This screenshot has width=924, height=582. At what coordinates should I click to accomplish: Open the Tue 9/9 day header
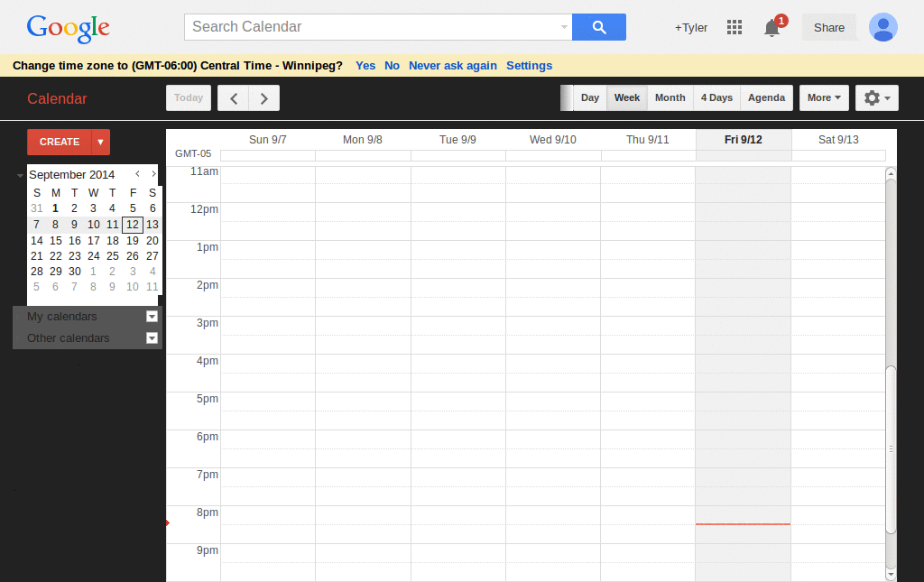tap(457, 140)
